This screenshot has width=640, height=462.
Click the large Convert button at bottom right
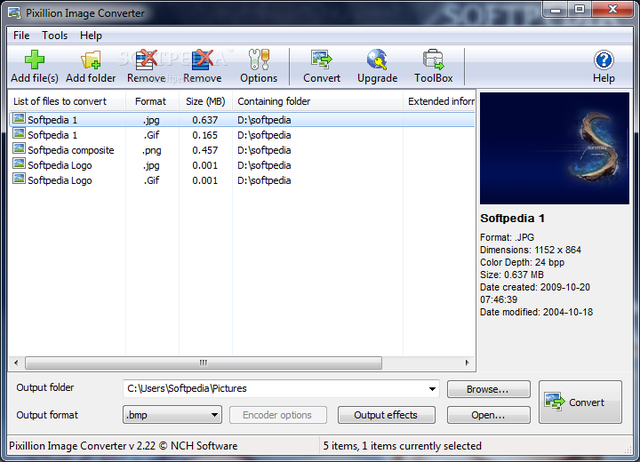coord(580,402)
